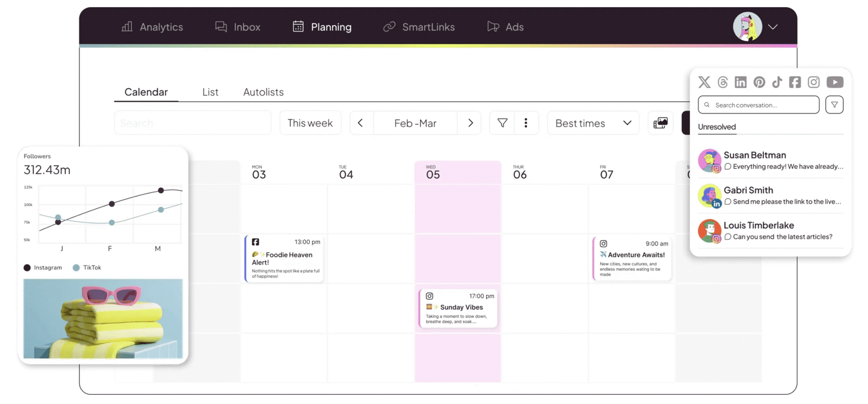This screenshot has height=404, width=868.
Task: Switch to the Autolists tab
Action: tap(263, 92)
